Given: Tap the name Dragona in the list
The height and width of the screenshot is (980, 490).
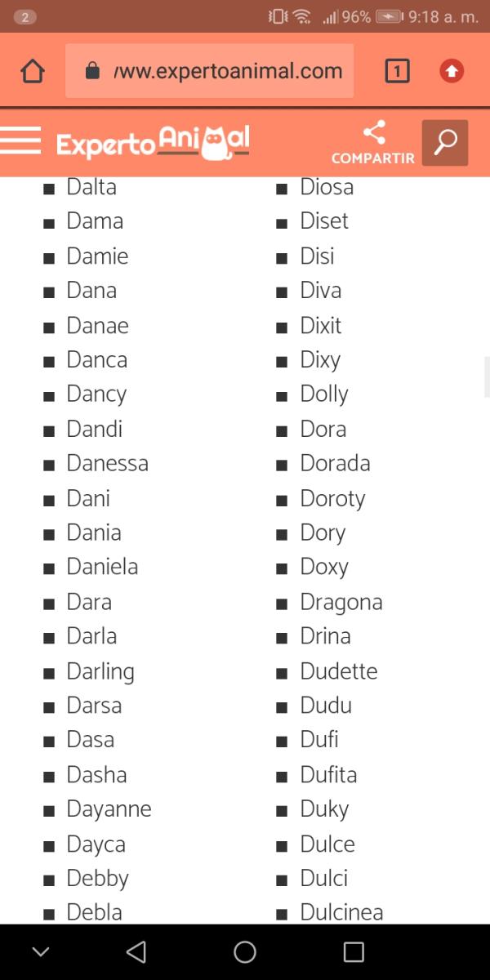Looking at the screenshot, I should tap(341, 602).
